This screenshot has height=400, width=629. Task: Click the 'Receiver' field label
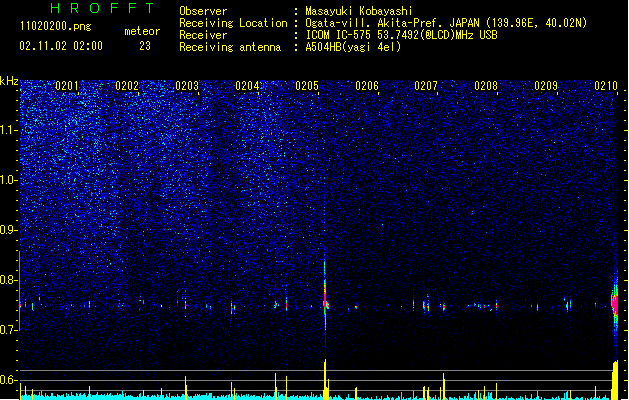[x=203, y=35]
